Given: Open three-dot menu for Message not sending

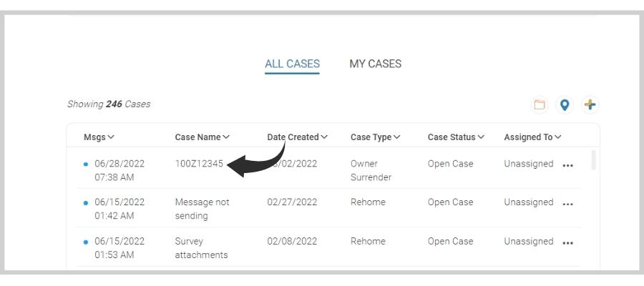Looking at the screenshot, I should click(568, 203).
